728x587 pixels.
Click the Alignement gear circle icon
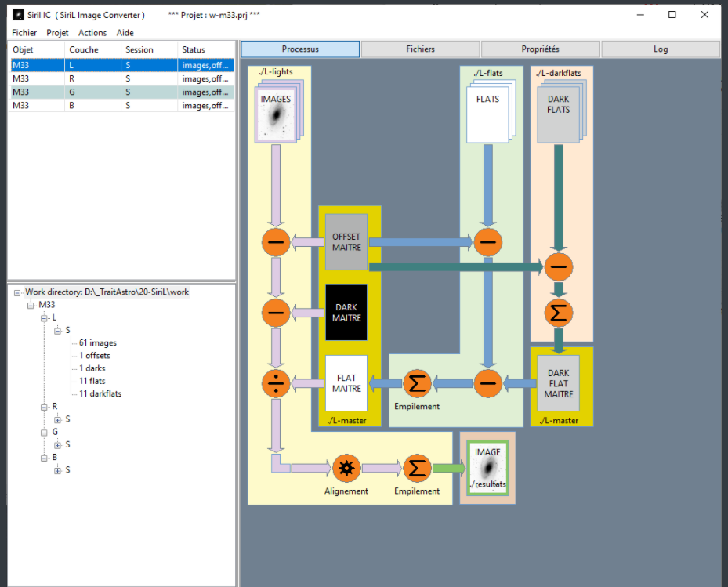346,468
